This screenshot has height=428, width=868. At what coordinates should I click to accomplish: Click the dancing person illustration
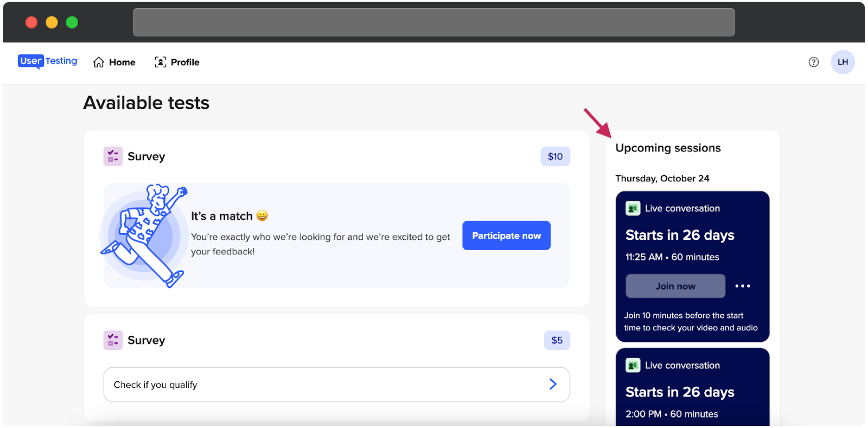[x=144, y=236]
